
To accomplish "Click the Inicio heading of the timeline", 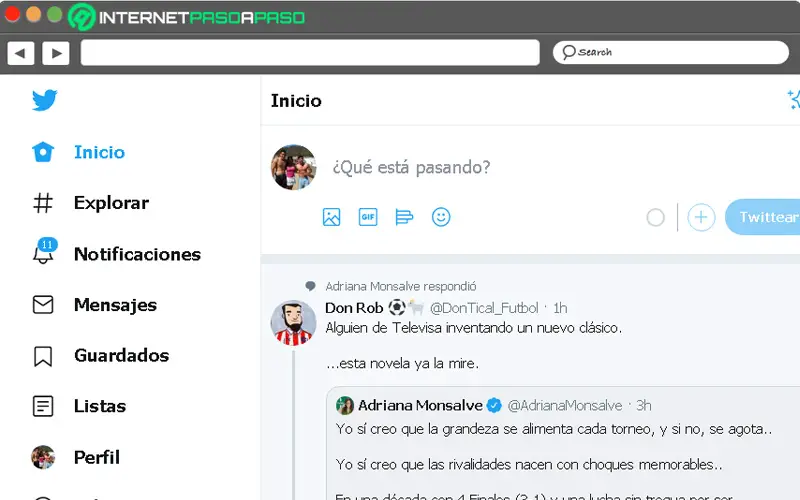I will (296, 101).
